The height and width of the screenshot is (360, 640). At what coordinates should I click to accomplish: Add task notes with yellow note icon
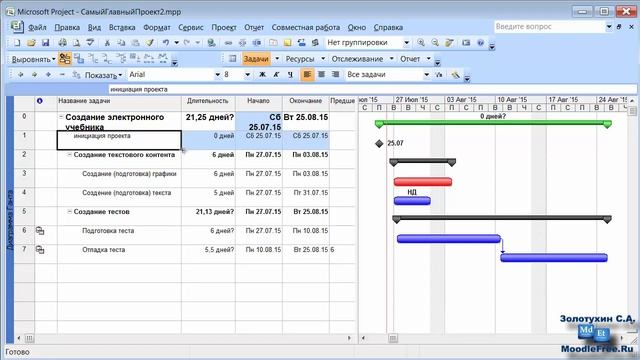(x=287, y=42)
